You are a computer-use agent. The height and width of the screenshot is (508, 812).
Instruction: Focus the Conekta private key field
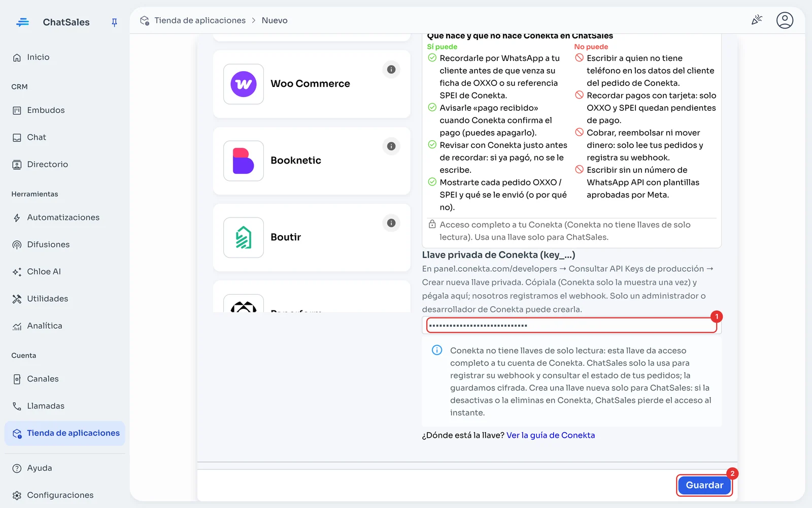(571, 325)
